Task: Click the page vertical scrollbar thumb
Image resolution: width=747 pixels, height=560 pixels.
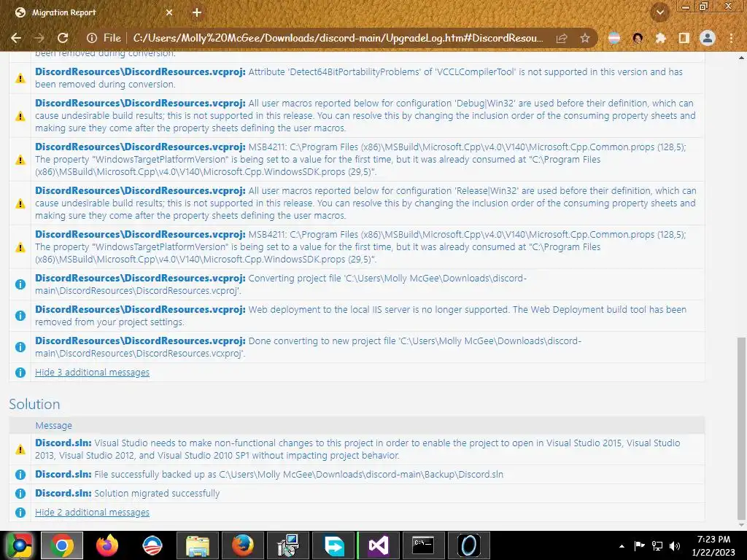Action: coord(741,429)
